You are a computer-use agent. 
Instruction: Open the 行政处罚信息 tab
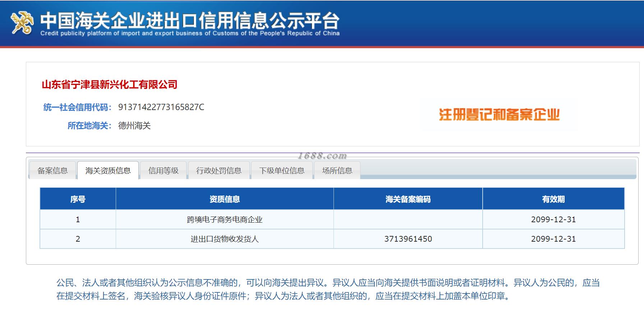tap(219, 170)
